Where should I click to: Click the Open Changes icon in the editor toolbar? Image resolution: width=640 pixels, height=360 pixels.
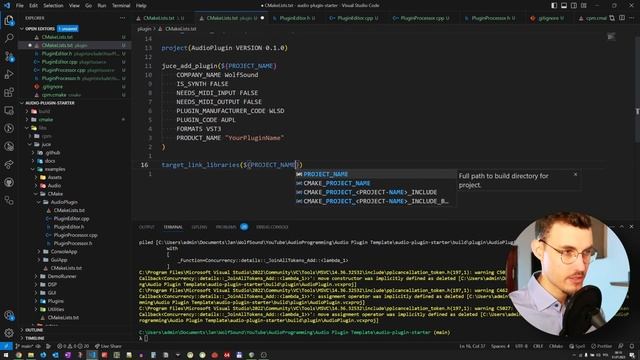[x=612, y=18]
